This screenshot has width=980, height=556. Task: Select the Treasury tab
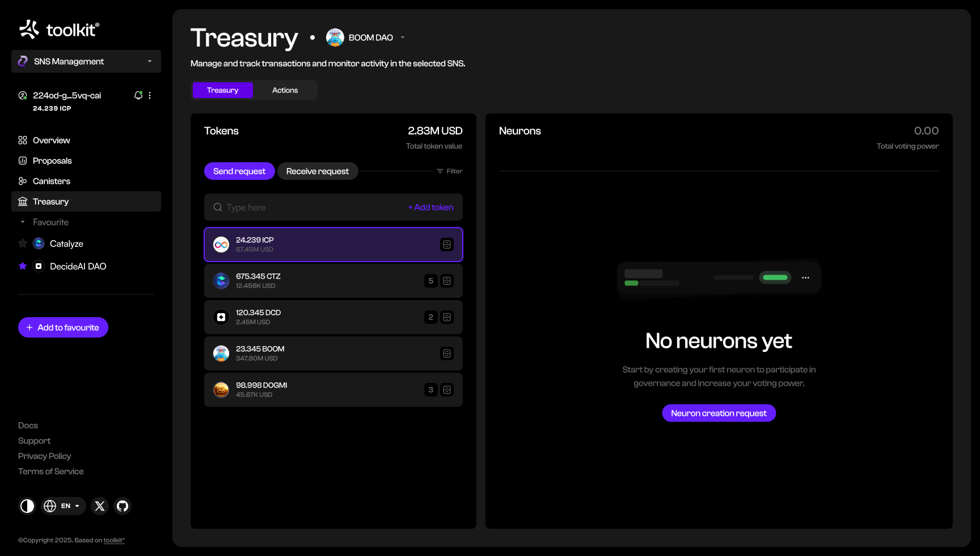coord(222,90)
